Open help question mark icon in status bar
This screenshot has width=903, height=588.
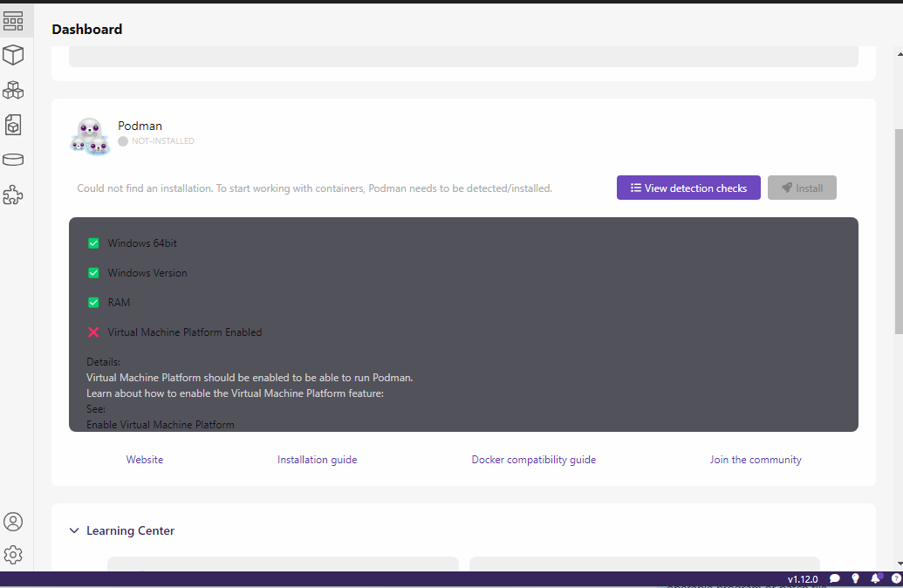coord(897,578)
